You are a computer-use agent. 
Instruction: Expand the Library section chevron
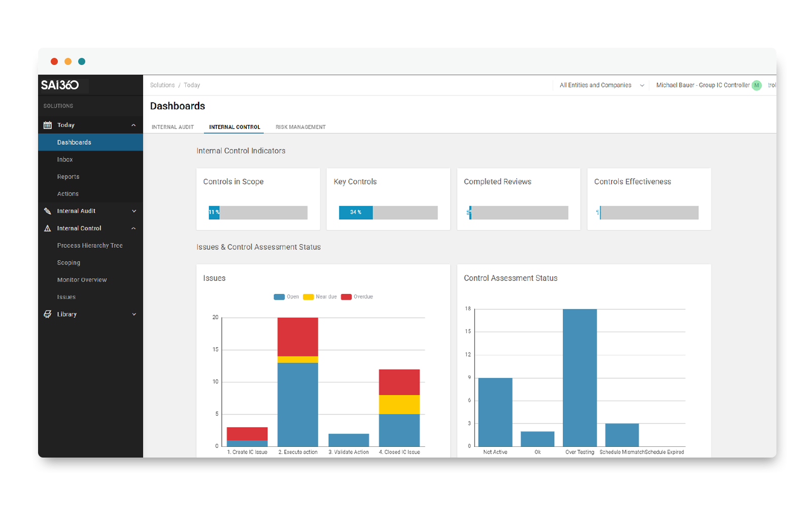134,314
